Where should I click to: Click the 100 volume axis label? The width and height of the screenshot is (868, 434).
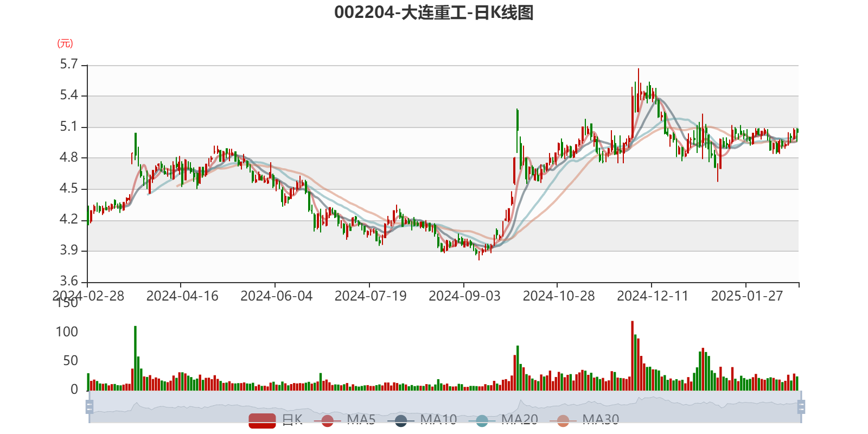[67, 332]
